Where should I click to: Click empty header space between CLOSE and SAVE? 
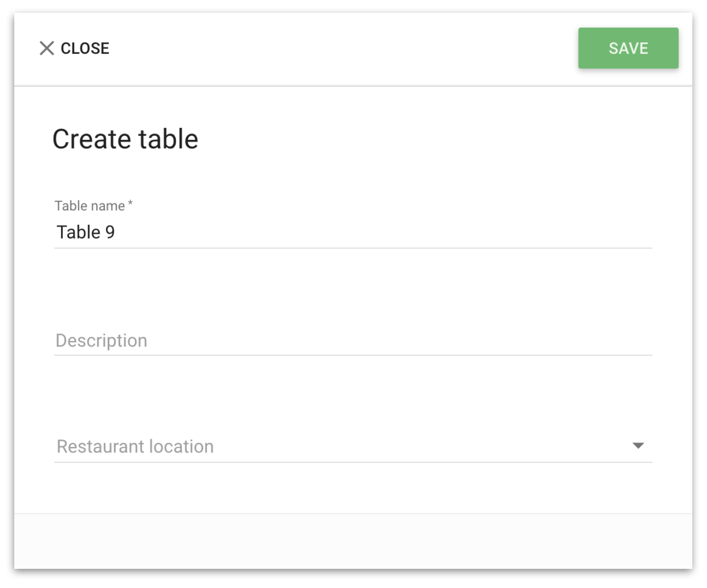[344, 48]
